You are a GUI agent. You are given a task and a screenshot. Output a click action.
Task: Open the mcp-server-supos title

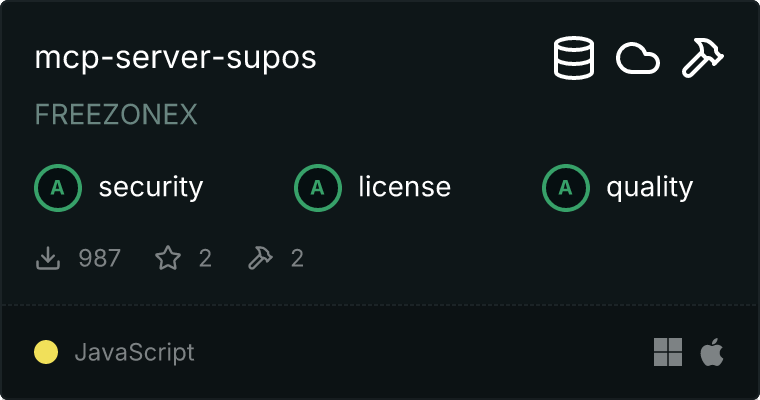click(175, 58)
